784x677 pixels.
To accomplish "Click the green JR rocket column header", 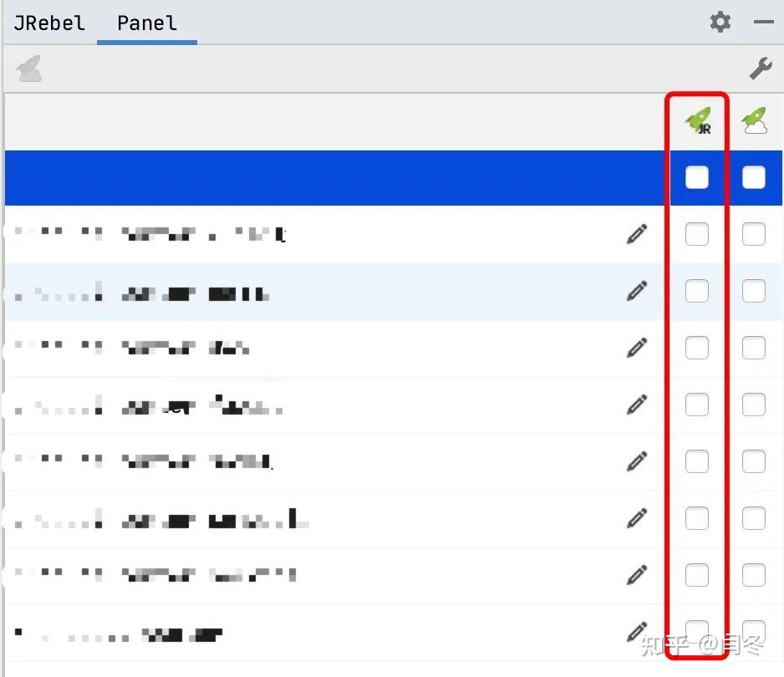I will pyautogui.click(x=698, y=120).
